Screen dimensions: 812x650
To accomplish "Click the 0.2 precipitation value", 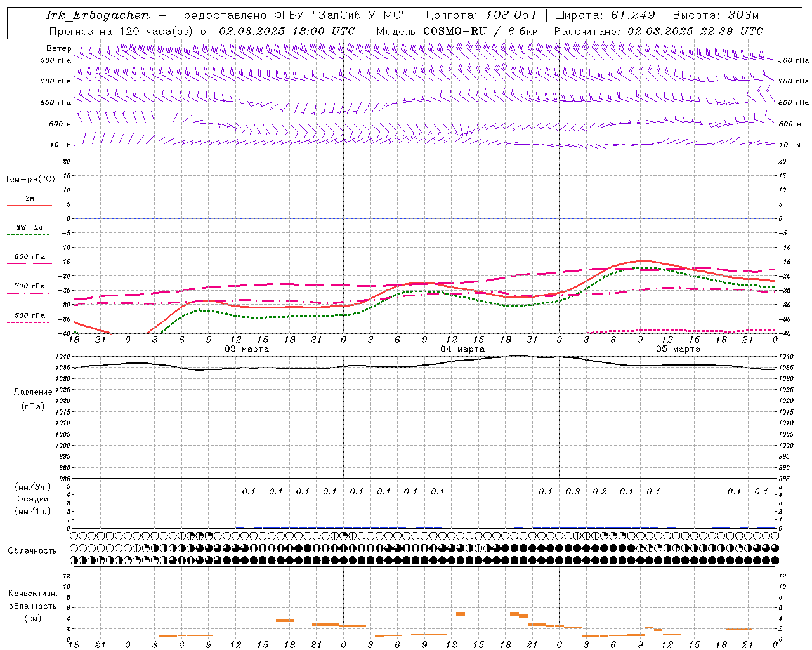I will (599, 491).
